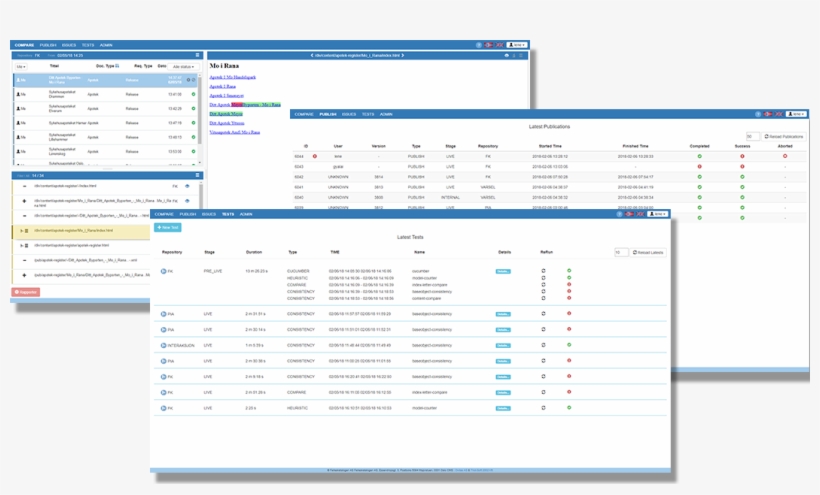Click the 'Mo i Rana' page heading

[x=224, y=66]
